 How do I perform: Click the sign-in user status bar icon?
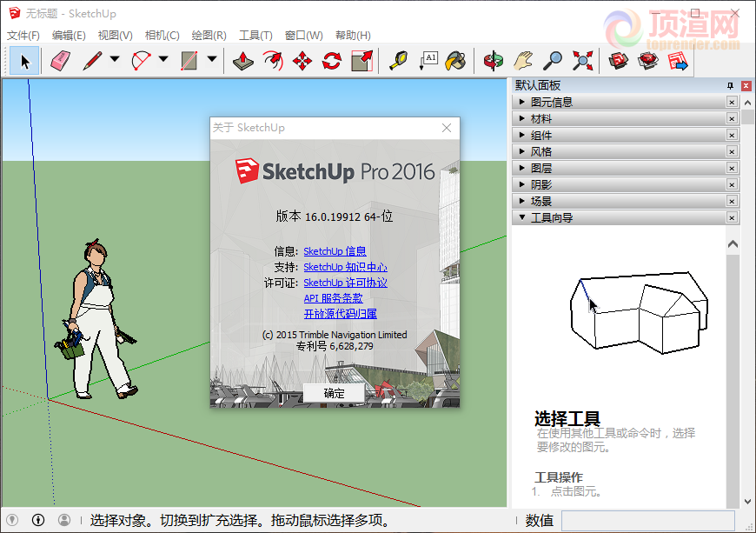click(x=64, y=519)
